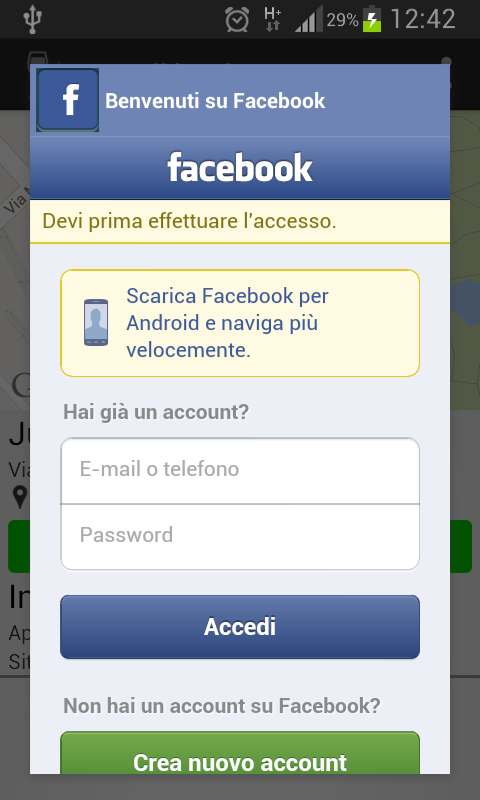Tap the Devi prima effettuare l'accesso notice
480x800 pixels.
click(240, 221)
